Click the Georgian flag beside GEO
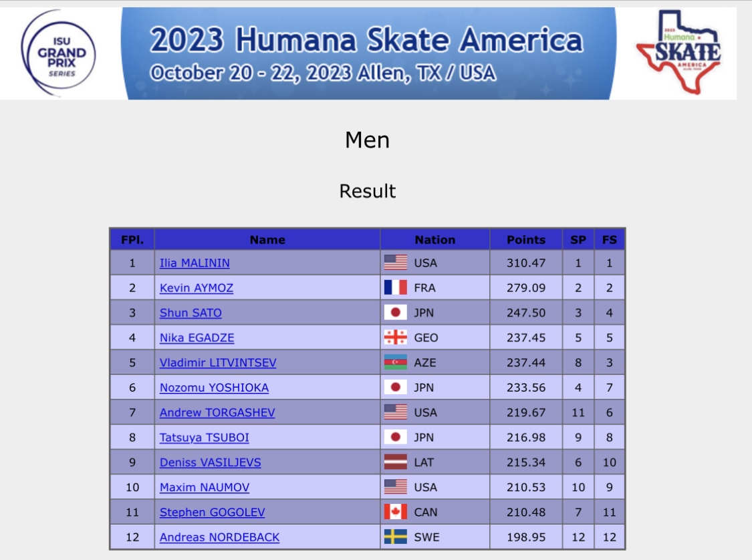The height and width of the screenshot is (560, 752). click(395, 337)
